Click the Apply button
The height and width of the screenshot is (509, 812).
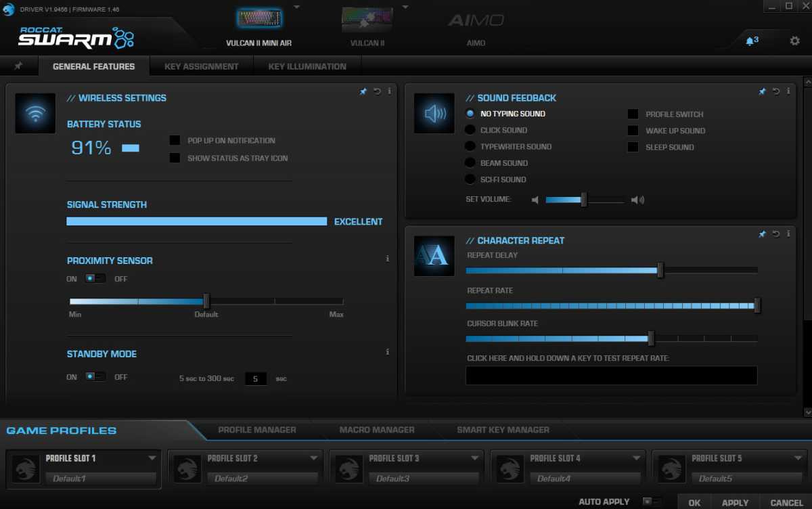point(735,502)
